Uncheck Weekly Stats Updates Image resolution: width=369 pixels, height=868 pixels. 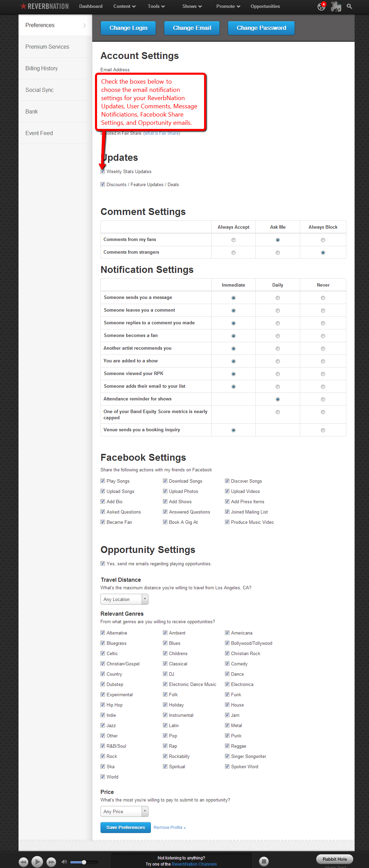point(103,171)
